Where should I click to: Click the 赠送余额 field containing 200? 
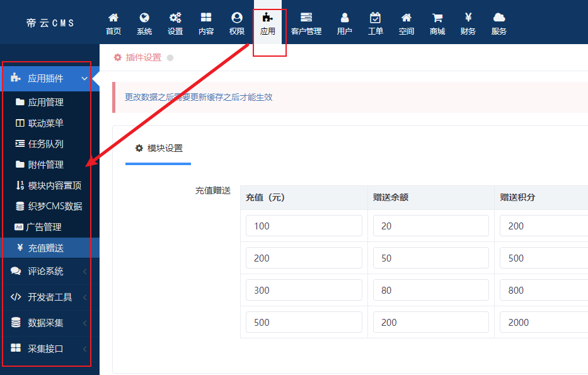pyautogui.click(x=431, y=323)
